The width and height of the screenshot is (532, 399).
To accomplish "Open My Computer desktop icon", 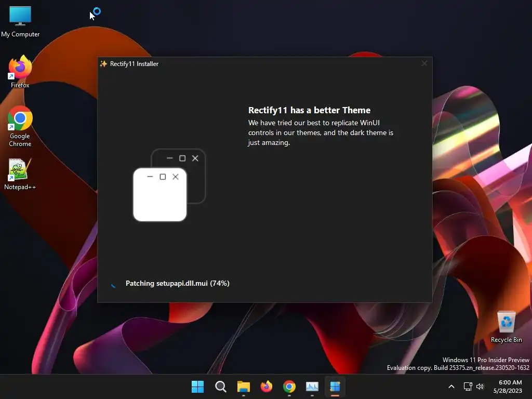I will coord(20,21).
